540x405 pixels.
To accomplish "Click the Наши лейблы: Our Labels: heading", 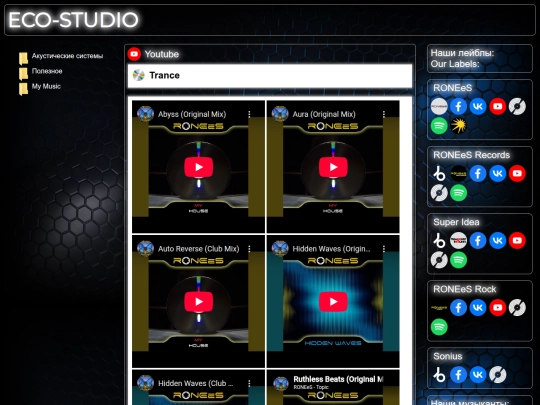I will 463,59.
